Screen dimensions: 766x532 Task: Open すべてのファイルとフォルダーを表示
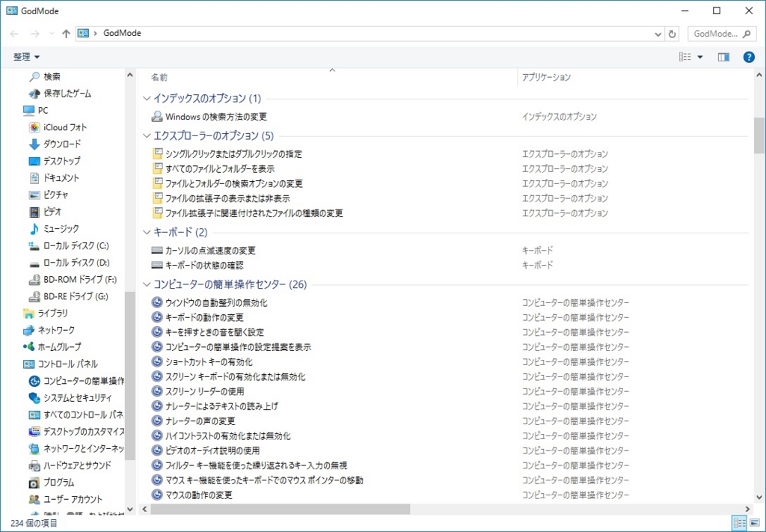[220, 169]
